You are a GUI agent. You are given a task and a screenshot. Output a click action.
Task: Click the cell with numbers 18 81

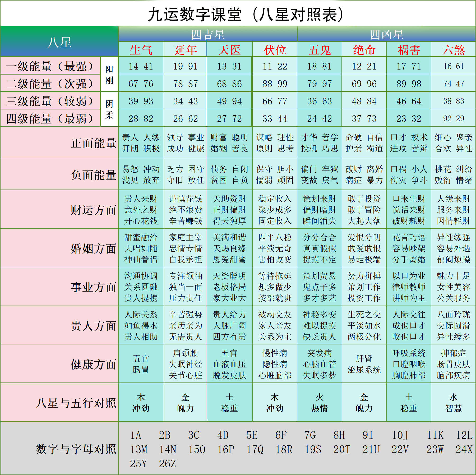pyautogui.click(x=320, y=66)
